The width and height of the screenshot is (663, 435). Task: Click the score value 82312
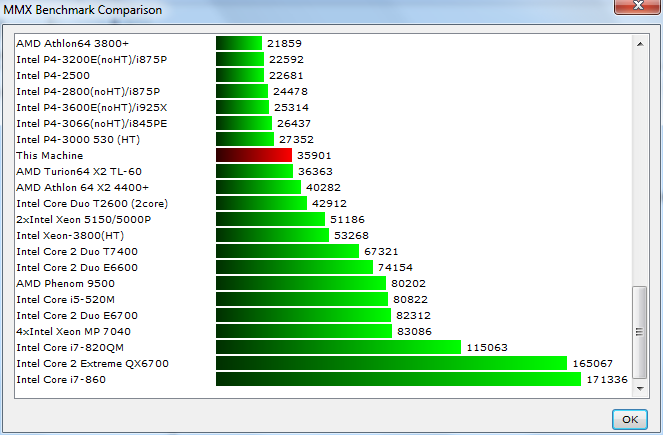tap(414, 315)
